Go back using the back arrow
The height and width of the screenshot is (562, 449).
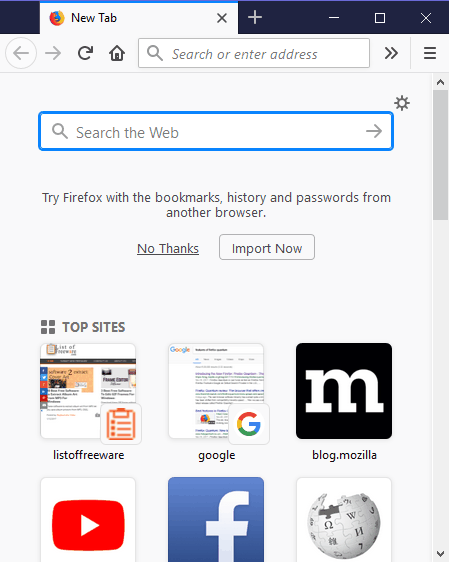pyautogui.click(x=21, y=53)
